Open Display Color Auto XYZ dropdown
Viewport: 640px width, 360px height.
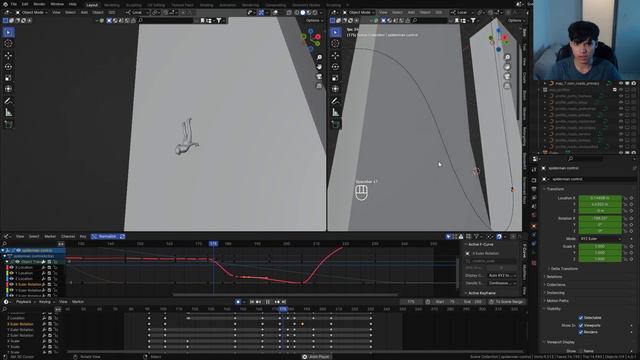point(502,276)
